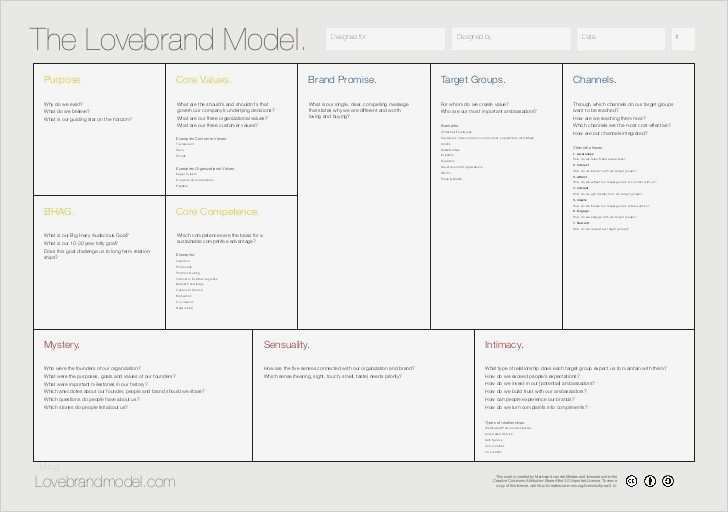Click the Brand Promise heading
The image size is (728, 512).
tap(342, 80)
